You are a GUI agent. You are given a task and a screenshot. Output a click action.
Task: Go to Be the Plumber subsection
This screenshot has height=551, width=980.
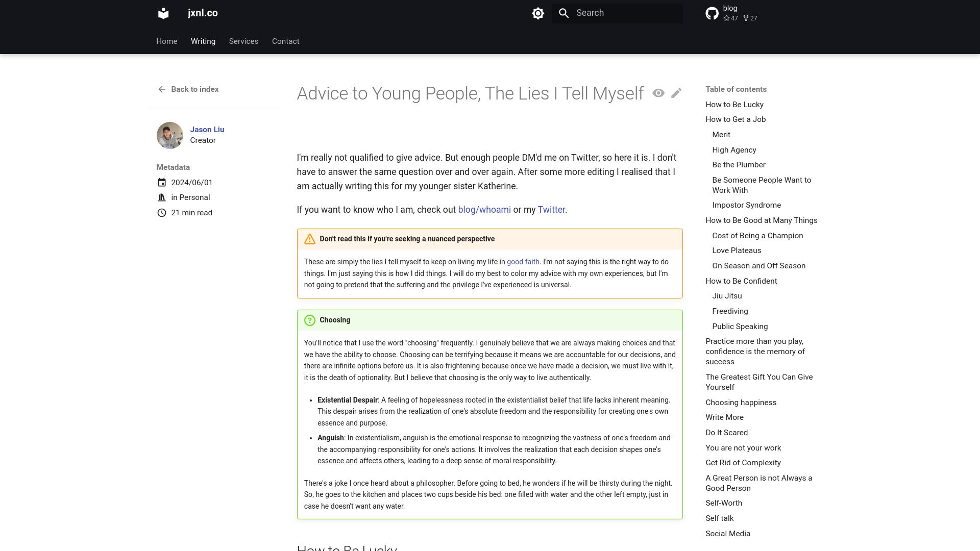(739, 165)
